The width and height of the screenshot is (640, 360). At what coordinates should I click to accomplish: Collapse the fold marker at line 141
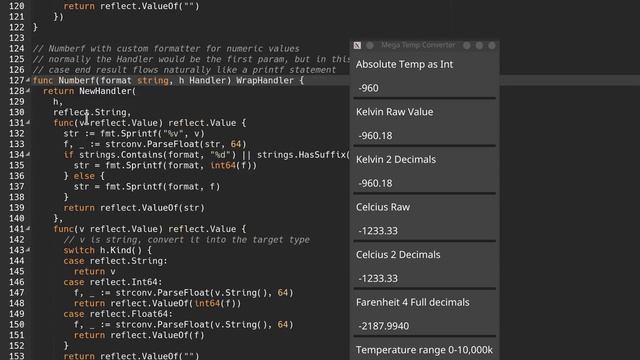(28, 229)
